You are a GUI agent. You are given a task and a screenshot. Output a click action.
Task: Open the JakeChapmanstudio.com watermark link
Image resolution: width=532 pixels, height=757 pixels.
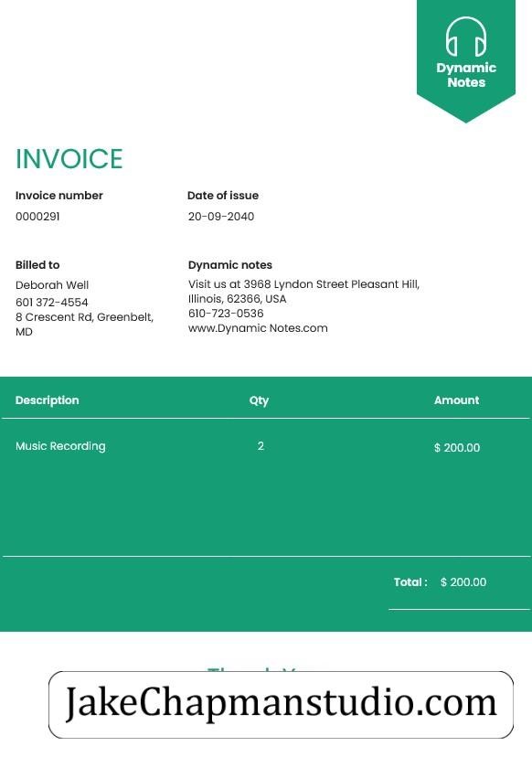281,703
